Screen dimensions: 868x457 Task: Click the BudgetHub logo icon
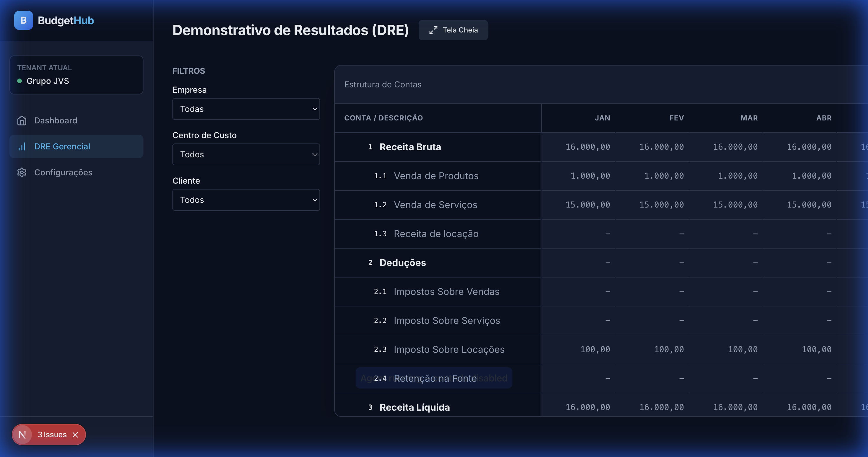[23, 20]
